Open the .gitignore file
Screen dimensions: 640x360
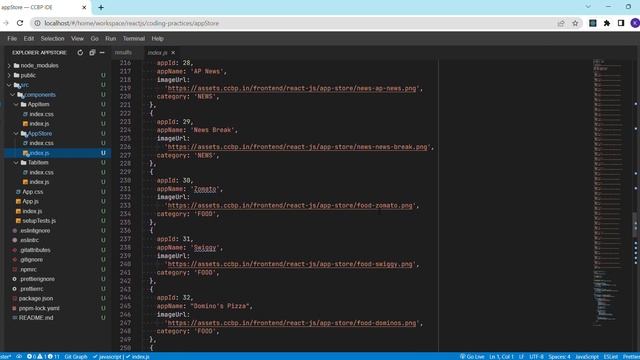pyautogui.click(x=31, y=260)
